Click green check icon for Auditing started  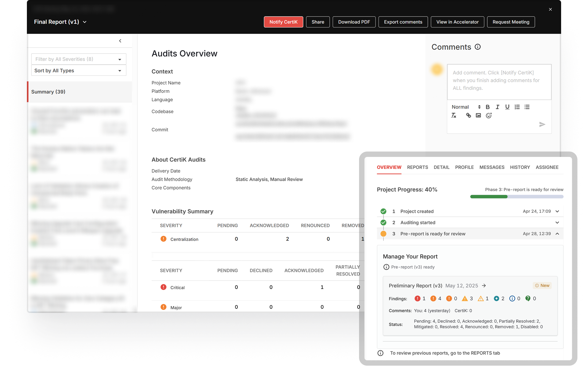tap(383, 222)
